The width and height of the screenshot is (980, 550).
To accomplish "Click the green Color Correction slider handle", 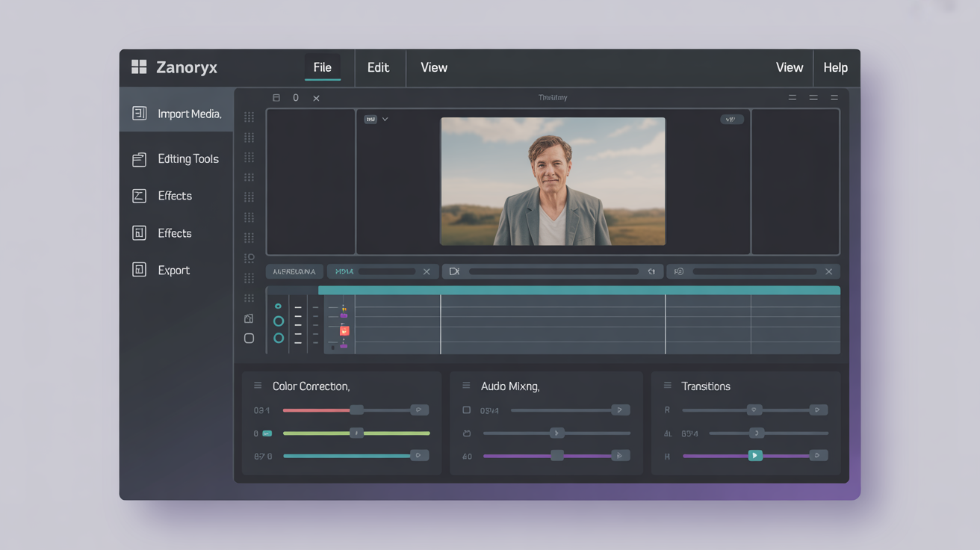I will pos(357,433).
